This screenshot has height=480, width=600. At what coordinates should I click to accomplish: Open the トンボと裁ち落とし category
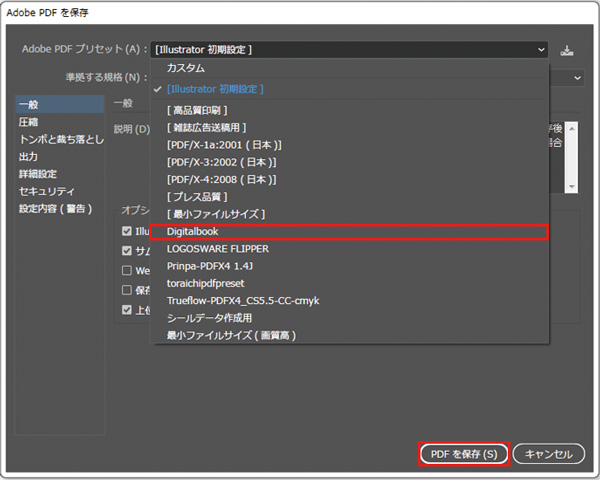(60, 139)
